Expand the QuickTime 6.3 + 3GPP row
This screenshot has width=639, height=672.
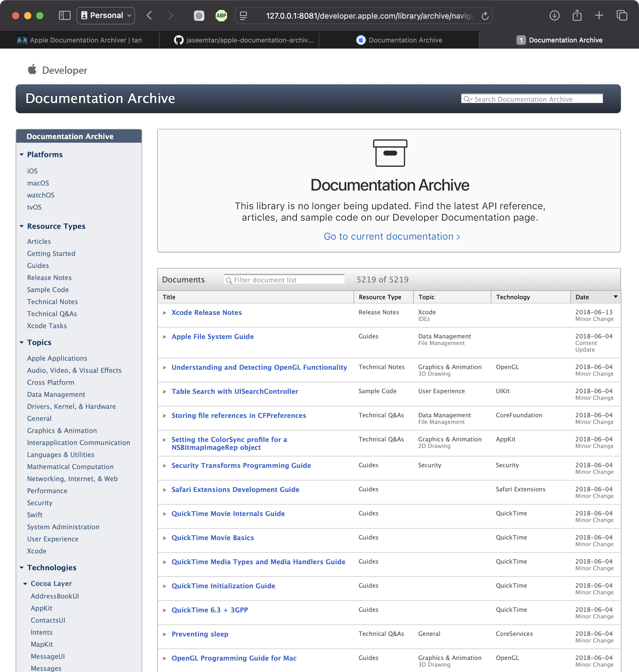point(164,610)
